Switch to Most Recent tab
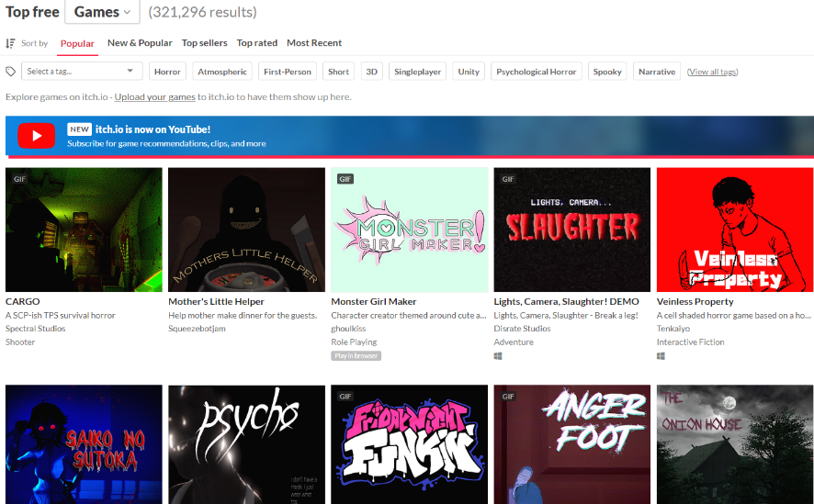The width and height of the screenshot is (814, 504). (314, 43)
